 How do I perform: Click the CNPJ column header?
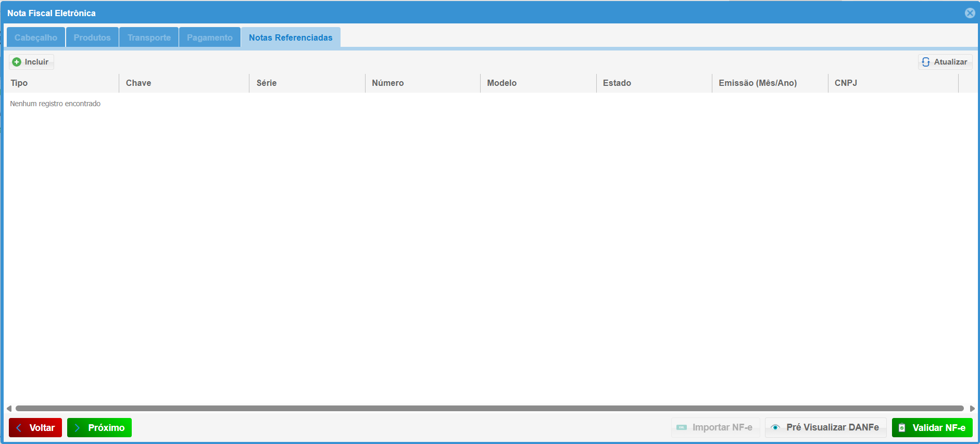click(846, 83)
